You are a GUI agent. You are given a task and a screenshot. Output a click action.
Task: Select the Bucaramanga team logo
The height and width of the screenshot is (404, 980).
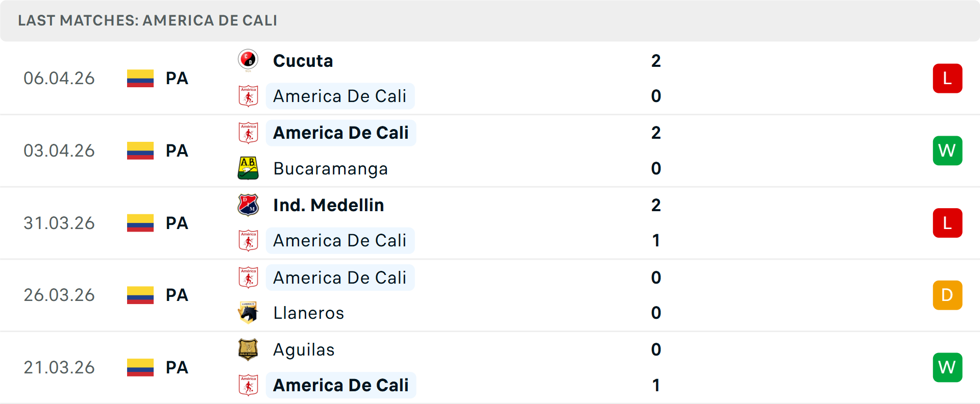click(x=249, y=168)
